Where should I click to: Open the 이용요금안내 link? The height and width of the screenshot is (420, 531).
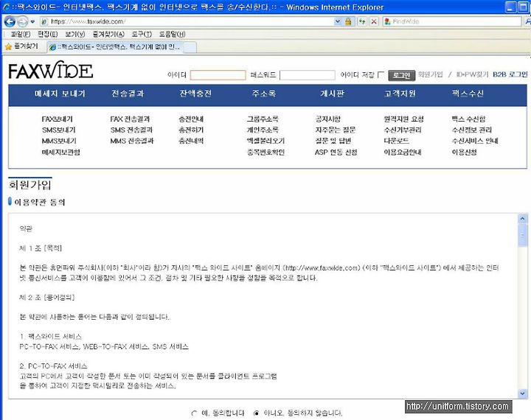(403, 153)
